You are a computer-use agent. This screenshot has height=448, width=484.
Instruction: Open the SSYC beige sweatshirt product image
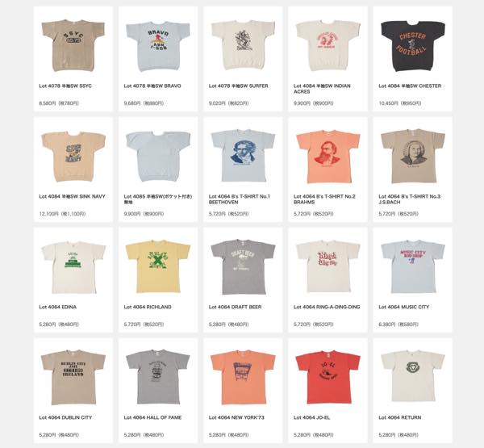[73, 46]
